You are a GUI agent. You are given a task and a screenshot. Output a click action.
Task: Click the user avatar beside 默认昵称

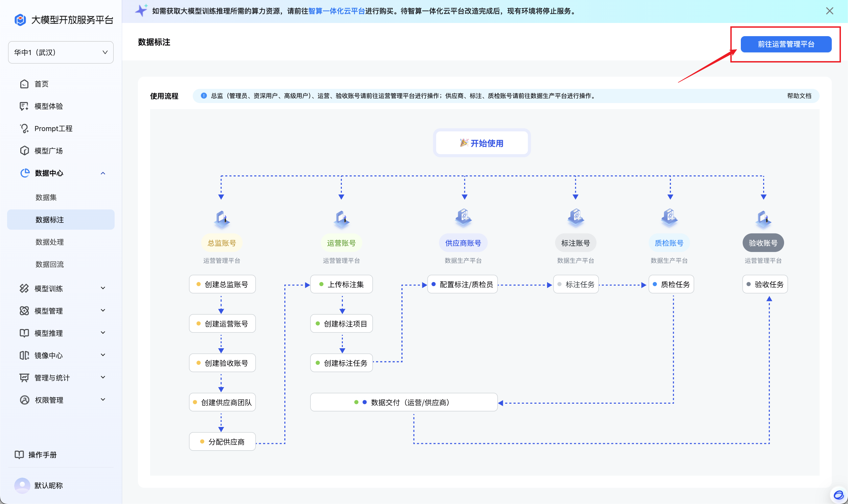22,485
